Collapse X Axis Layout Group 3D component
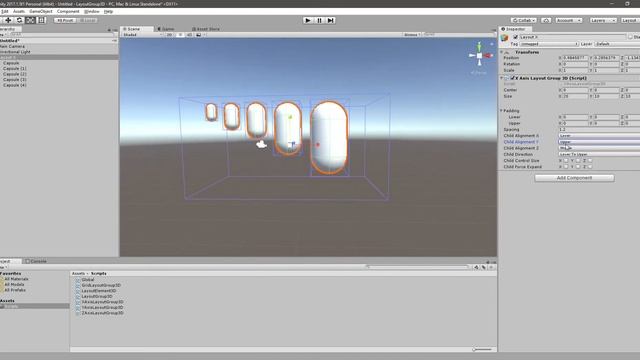Screen dimensions: 640x360 pos(502,78)
